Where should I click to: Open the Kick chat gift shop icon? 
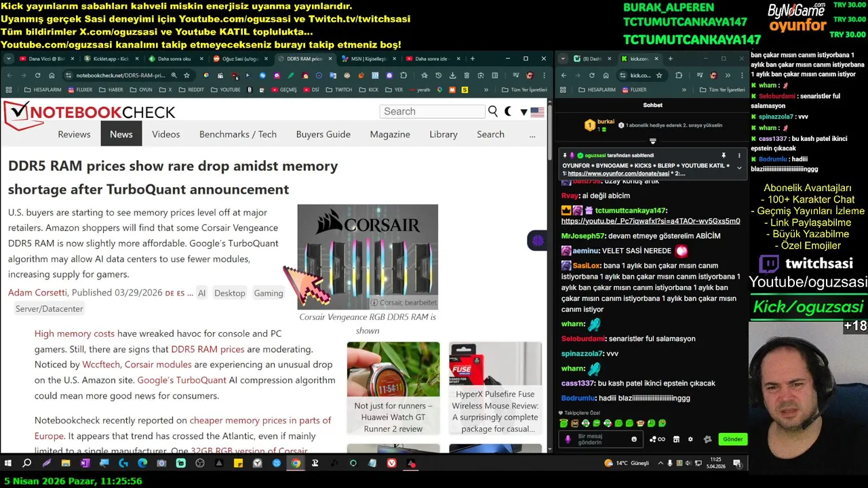click(x=676, y=439)
